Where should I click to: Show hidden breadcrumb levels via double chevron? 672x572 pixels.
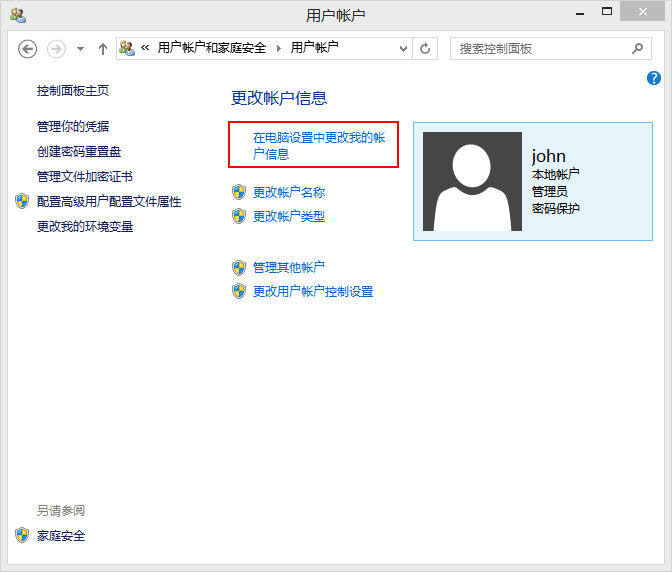(x=145, y=48)
